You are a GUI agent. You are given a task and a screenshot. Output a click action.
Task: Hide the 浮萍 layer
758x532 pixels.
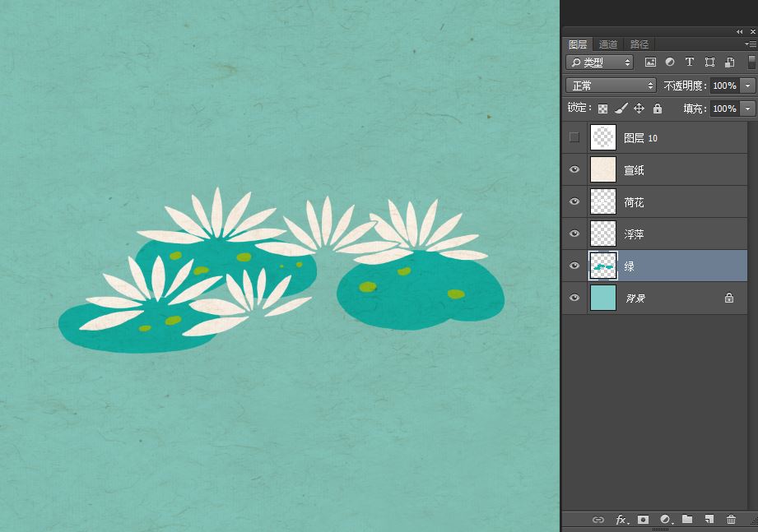pyautogui.click(x=574, y=234)
